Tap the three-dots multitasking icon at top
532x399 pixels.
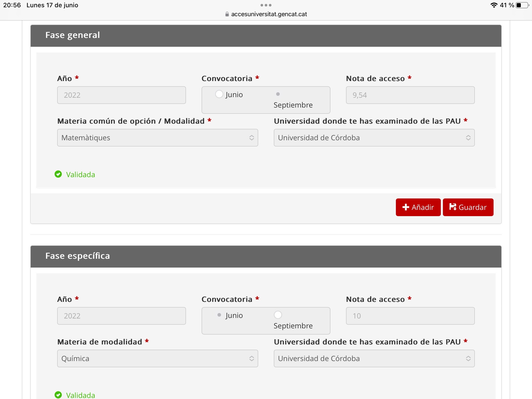click(266, 5)
